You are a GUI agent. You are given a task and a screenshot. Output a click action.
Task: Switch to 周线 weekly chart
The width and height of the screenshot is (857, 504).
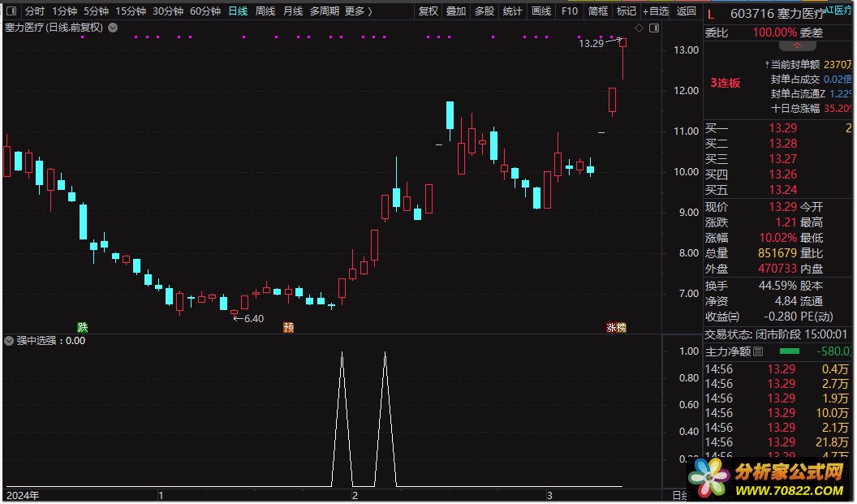pyautogui.click(x=265, y=11)
